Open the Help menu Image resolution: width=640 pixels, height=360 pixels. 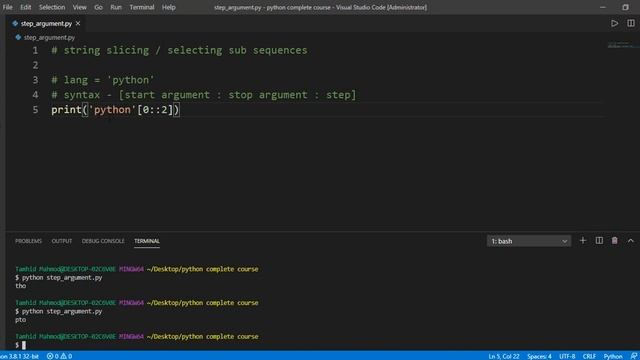pos(169,7)
